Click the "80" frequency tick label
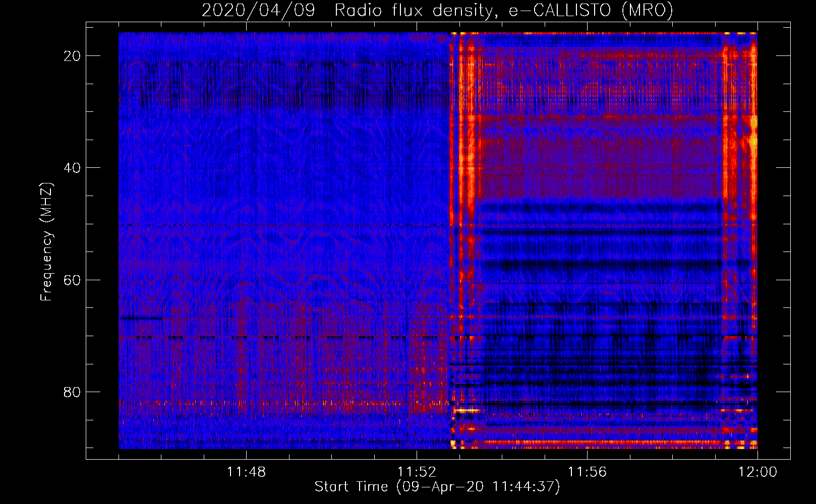Viewport: 816px width, 504px height. click(x=72, y=392)
